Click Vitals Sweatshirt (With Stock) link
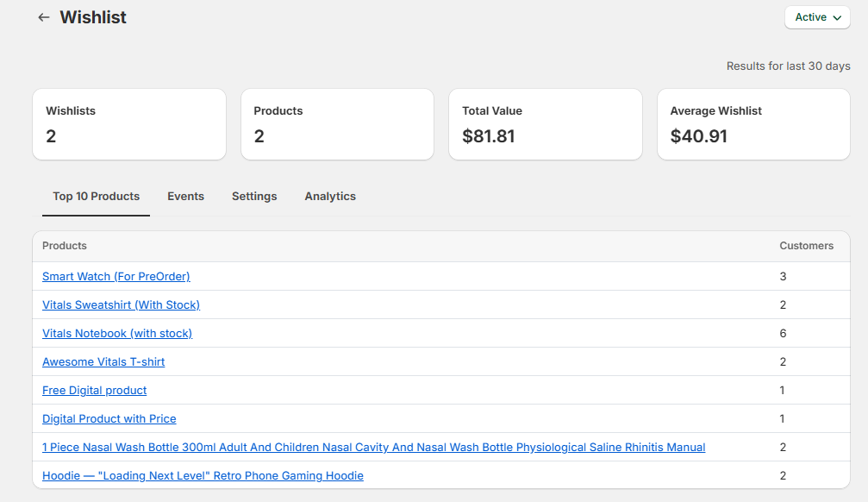This screenshot has width=868, height=502. pyautogui.click(x=121, y=305)
